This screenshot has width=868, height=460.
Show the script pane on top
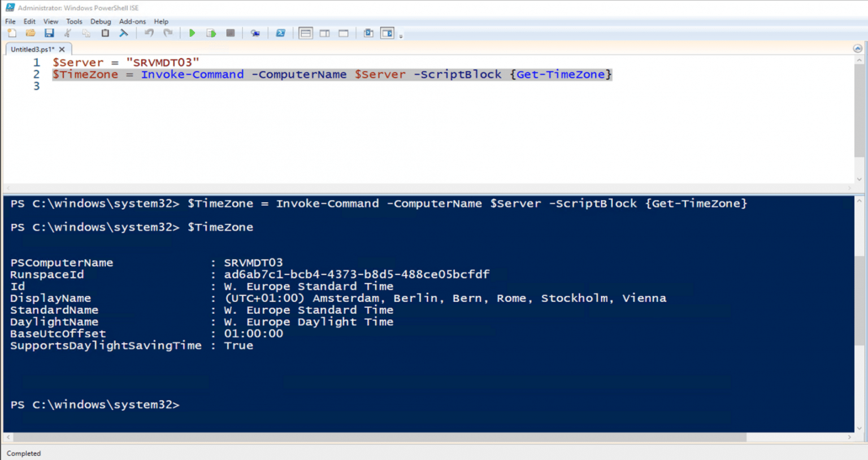tap(306, 33)
